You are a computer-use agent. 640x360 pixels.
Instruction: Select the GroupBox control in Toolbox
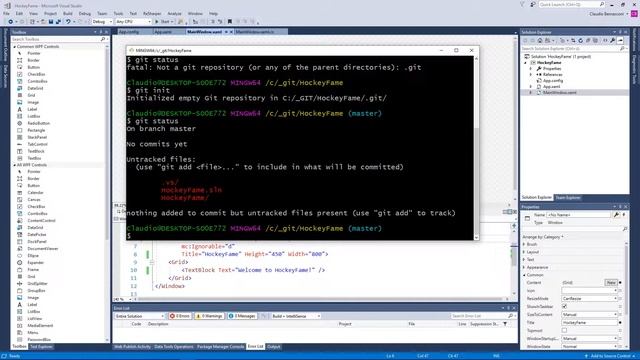pos(36,291)
